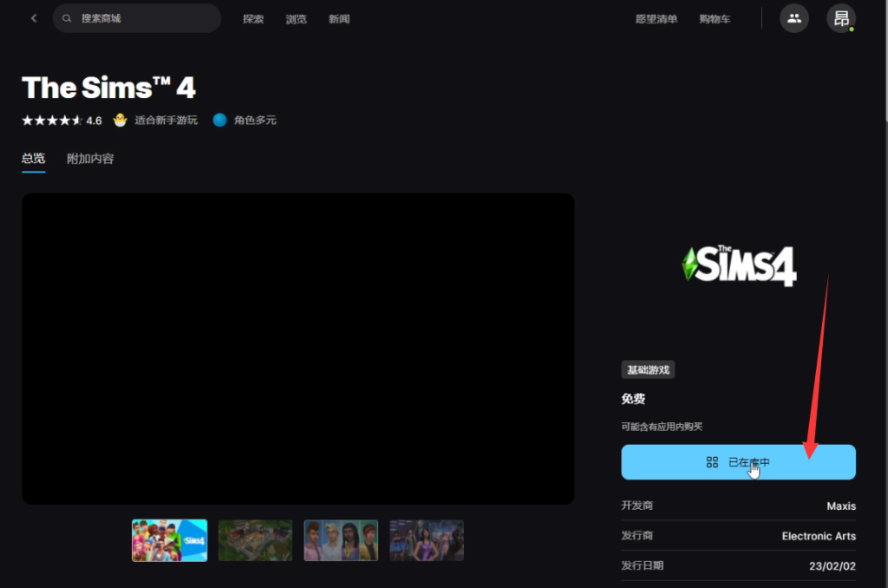
Task: Select the first Sims 4 cover thumbnail
Action: [169, 540]
